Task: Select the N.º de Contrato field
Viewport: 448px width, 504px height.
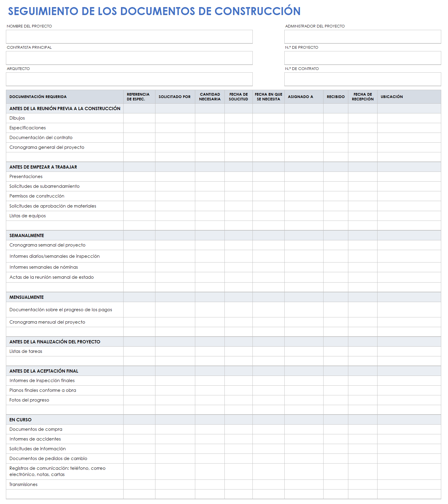Action: 362,79
